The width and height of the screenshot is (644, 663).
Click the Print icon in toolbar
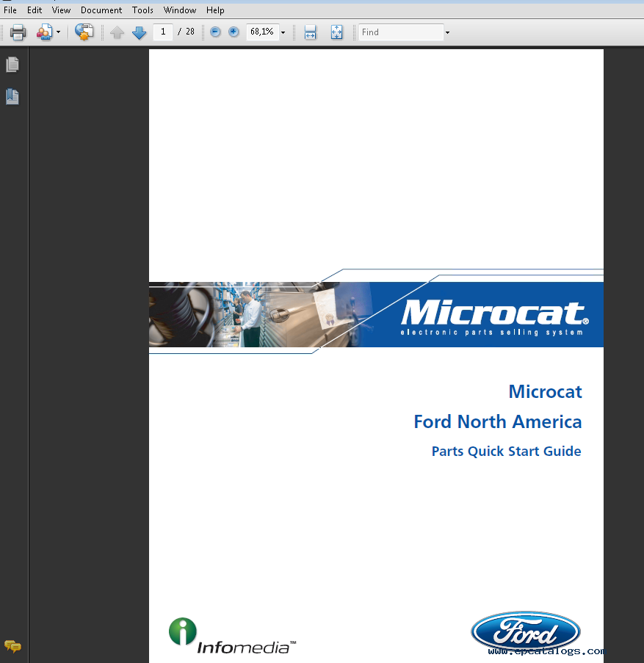[18, 32]
